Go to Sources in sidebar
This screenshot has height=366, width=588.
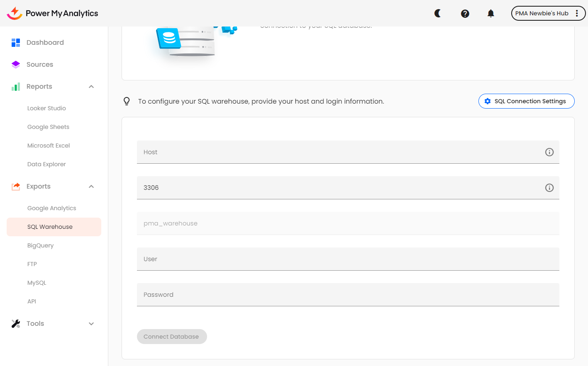click(x=40, y=64)
